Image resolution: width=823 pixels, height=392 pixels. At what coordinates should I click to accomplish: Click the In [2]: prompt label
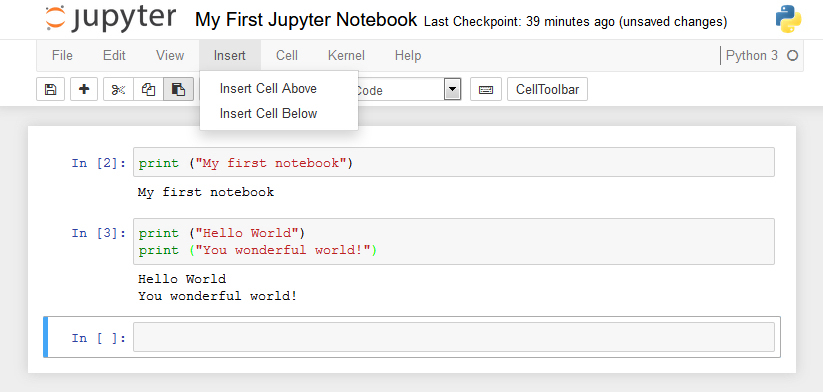click(99, 163)
